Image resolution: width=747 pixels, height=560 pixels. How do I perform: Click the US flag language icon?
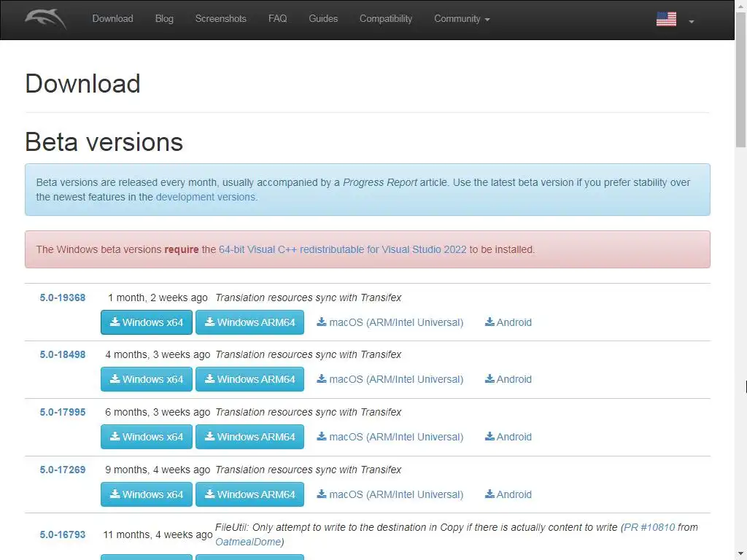(x=666, y=19)
